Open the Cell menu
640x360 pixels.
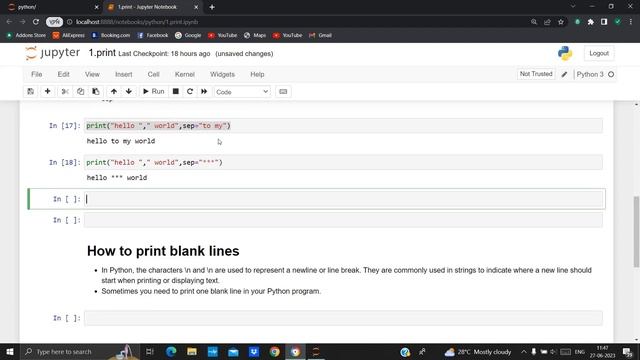tap(153, 74)
